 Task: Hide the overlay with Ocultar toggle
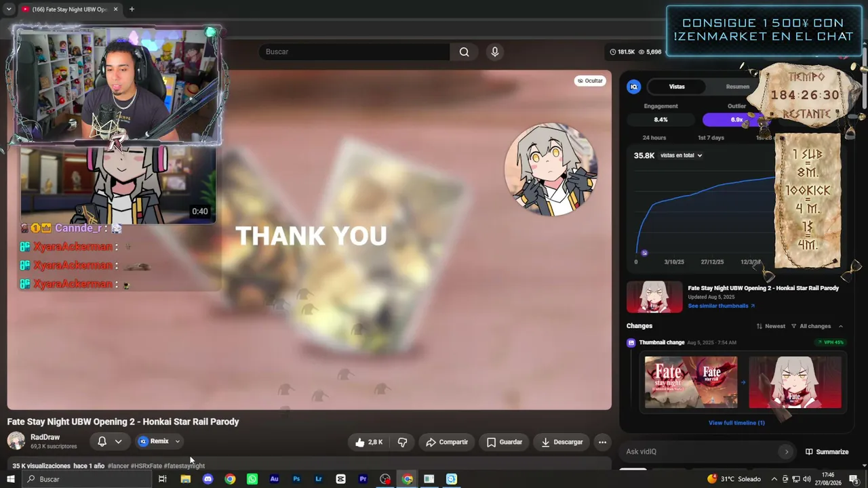click(590, 81)
